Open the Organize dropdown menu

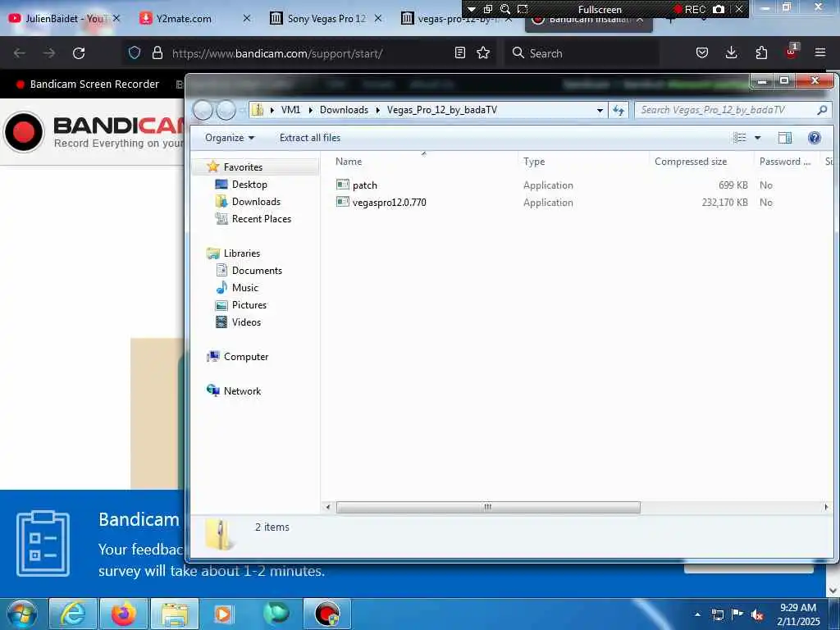(x=230, y=138)
